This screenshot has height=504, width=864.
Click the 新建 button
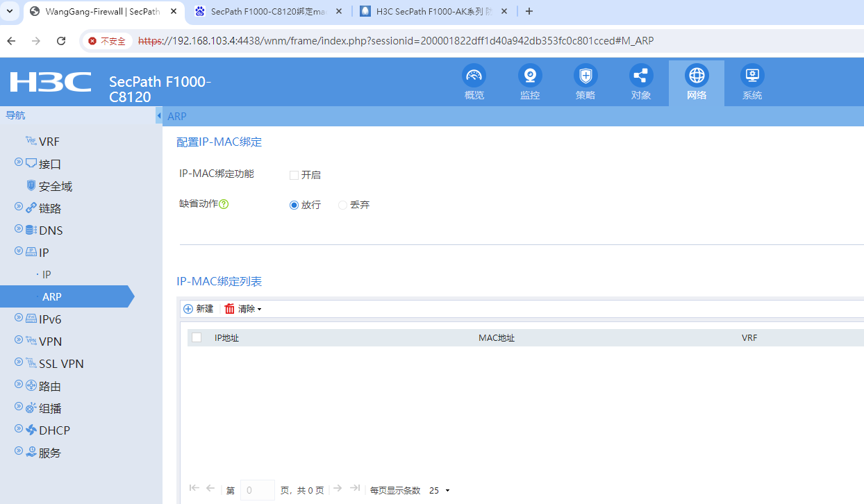[199, 309]
